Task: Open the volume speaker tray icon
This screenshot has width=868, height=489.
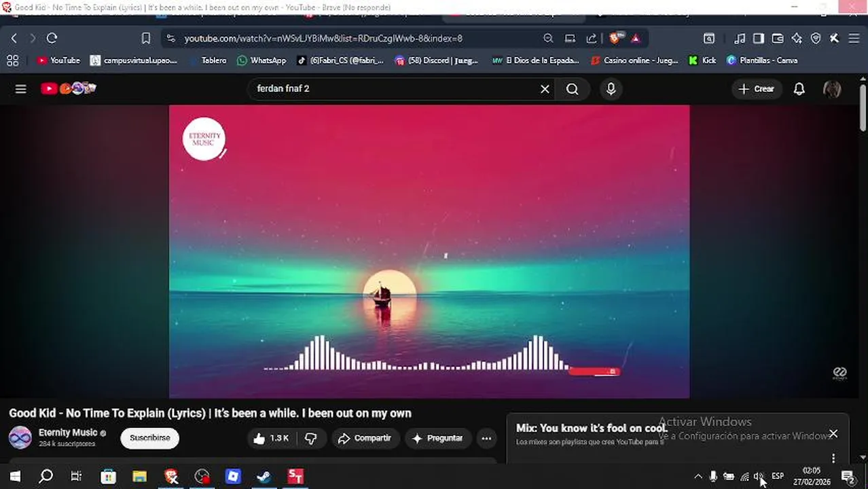Action: (759, 477)
